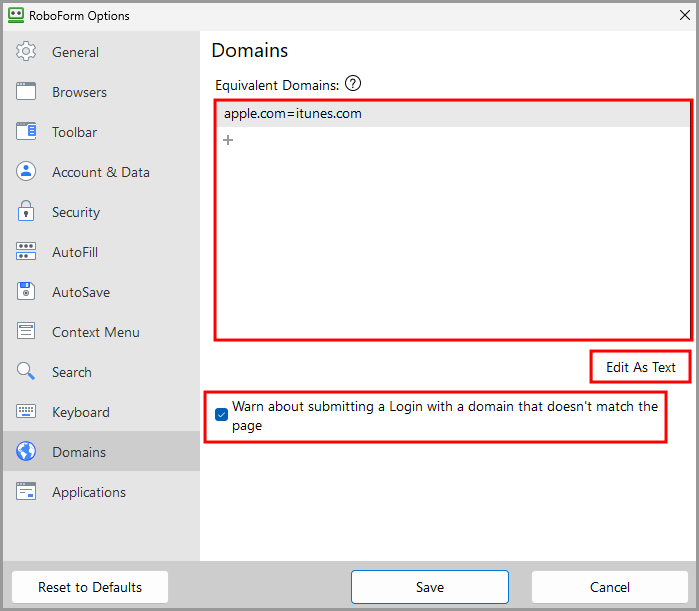Open the Security settings section

click(x=101, y=212)
